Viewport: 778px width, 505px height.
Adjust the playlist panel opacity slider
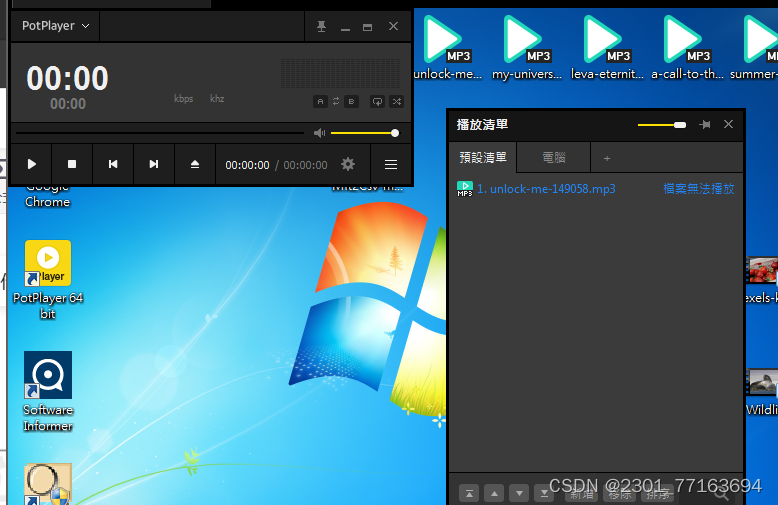pyautogui.click(x=662, y=125)
